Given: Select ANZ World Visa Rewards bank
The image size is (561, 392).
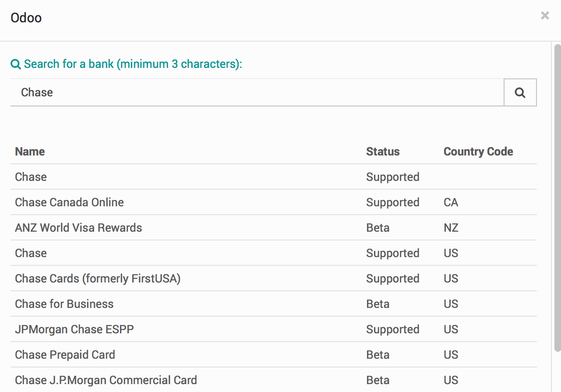Looking at the screenshot, I should (274, 228).
